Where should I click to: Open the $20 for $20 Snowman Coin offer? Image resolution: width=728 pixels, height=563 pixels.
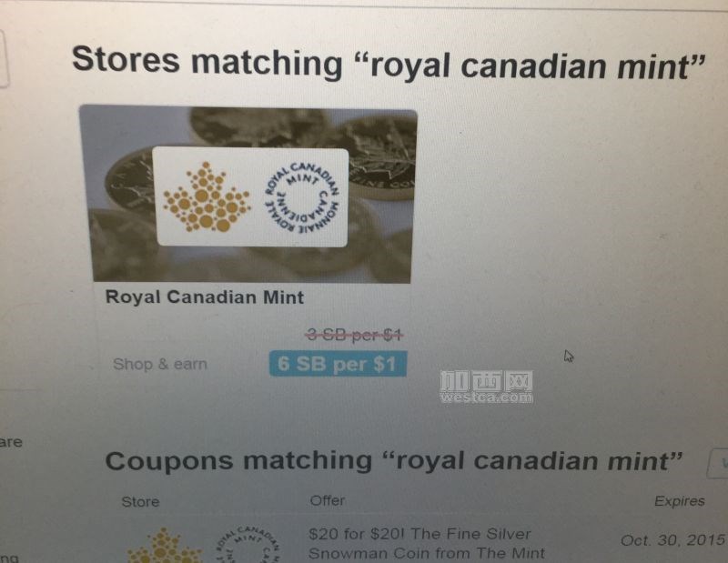tap(427, 543)
